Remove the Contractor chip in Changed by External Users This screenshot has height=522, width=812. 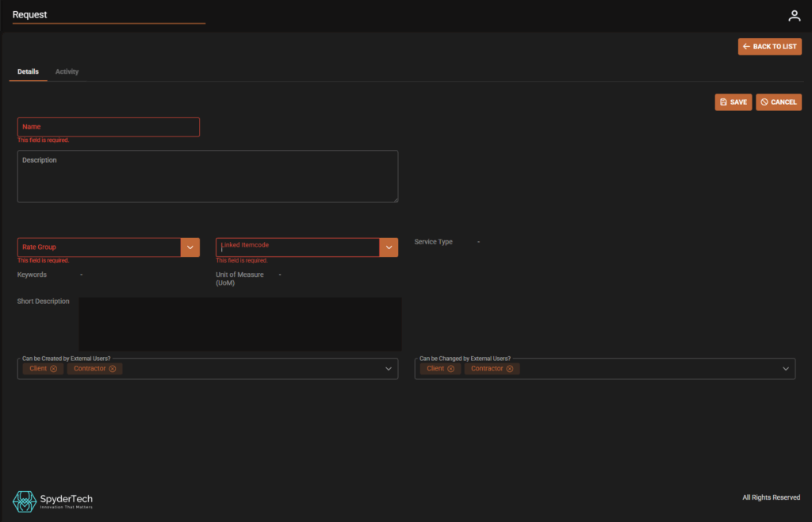[510, 369]
